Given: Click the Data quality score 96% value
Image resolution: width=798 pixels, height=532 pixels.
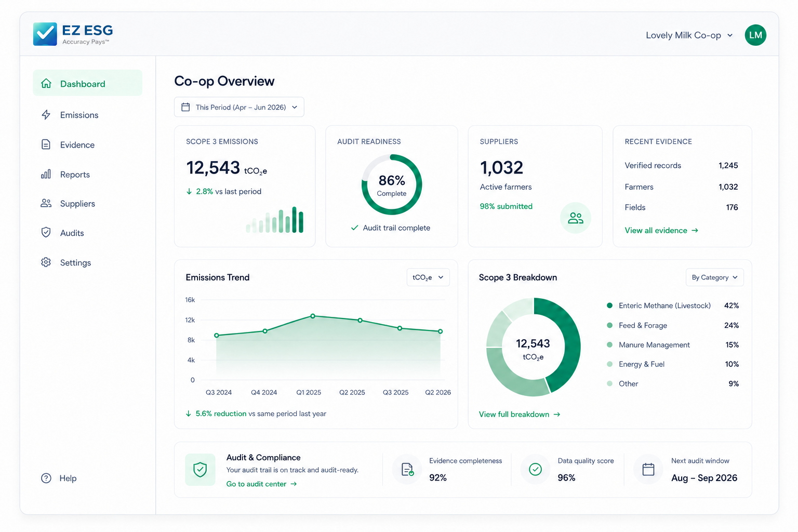Looking at the screenshot, I should (x=566, y=477).
